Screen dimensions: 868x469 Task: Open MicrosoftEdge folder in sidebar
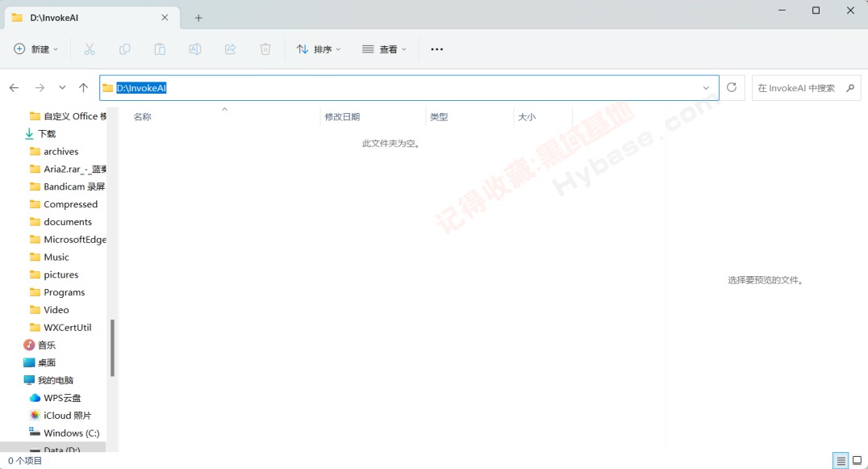point(66,240)
